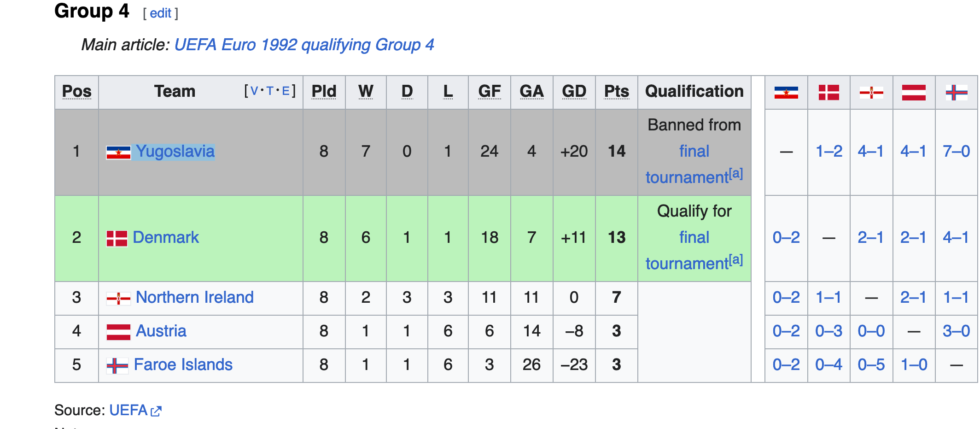The image size is (980, 429).
Task: Click Faroe Islands flag in header row
Action: point(956,92)
